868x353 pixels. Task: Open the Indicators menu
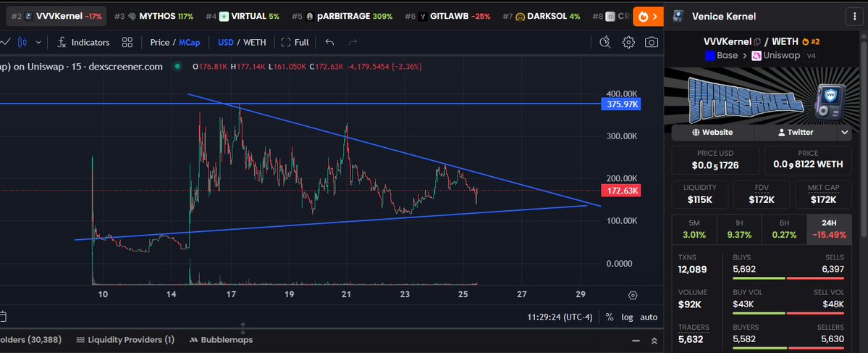tap(83, 42)
